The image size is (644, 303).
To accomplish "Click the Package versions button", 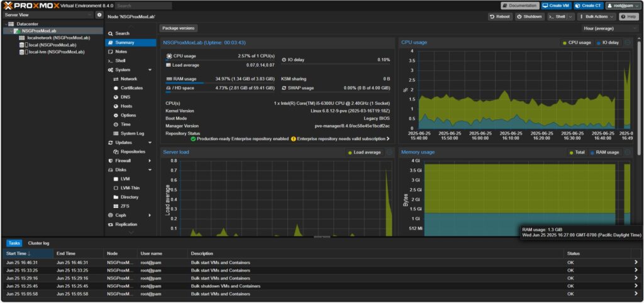I will click(178, 28).
